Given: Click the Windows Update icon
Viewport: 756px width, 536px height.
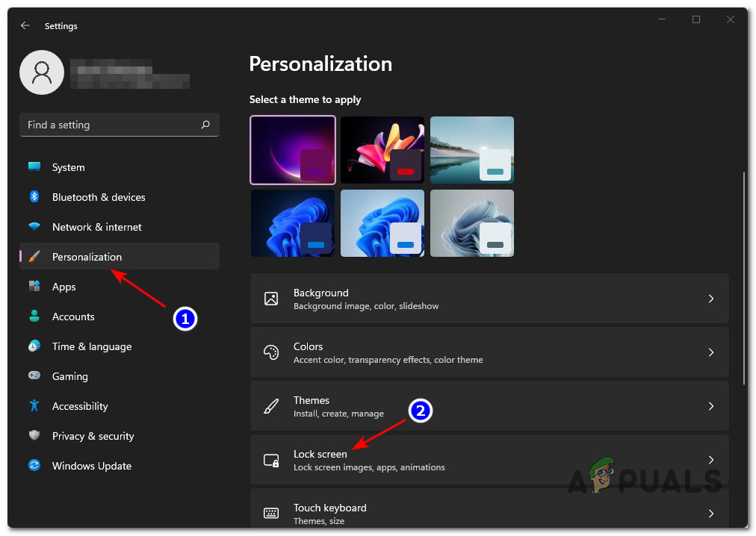Looking at the screenshot, I should 34,466.
